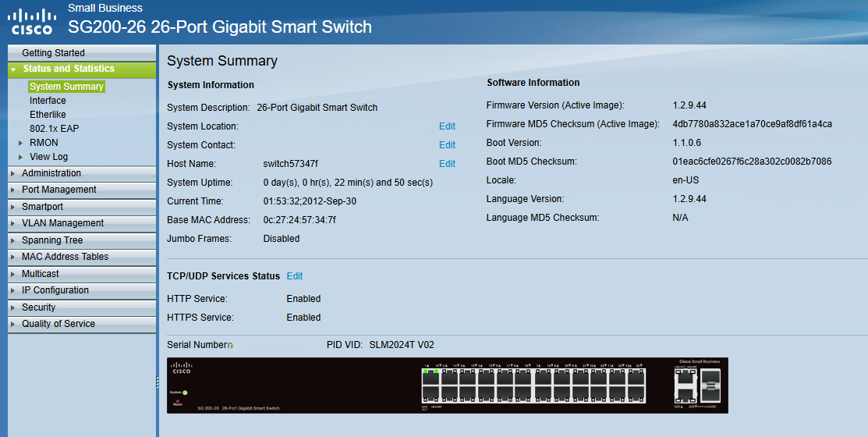Click port 22 on the switch diagram
Screen dimensions: 868x437
[598, 394]
